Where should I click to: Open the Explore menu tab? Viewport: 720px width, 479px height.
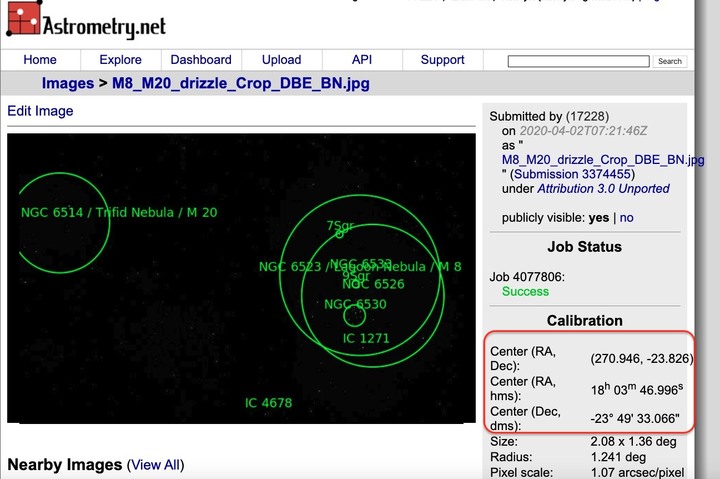point(120,60)
